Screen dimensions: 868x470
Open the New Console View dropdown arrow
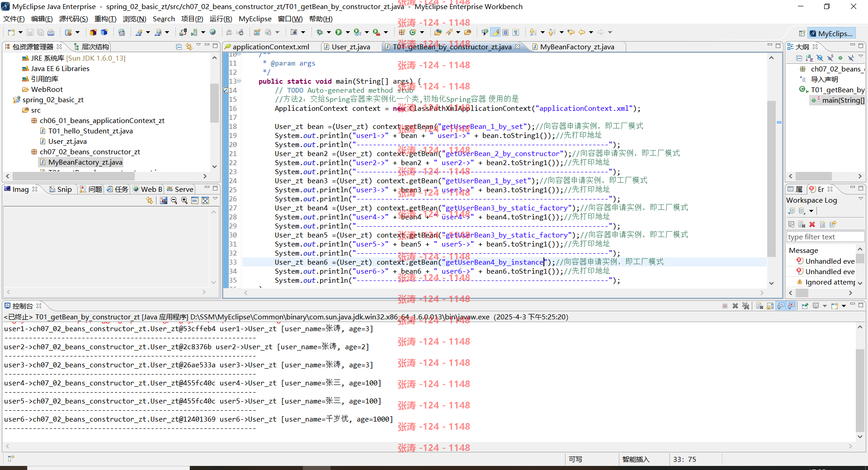click(844, 306)
